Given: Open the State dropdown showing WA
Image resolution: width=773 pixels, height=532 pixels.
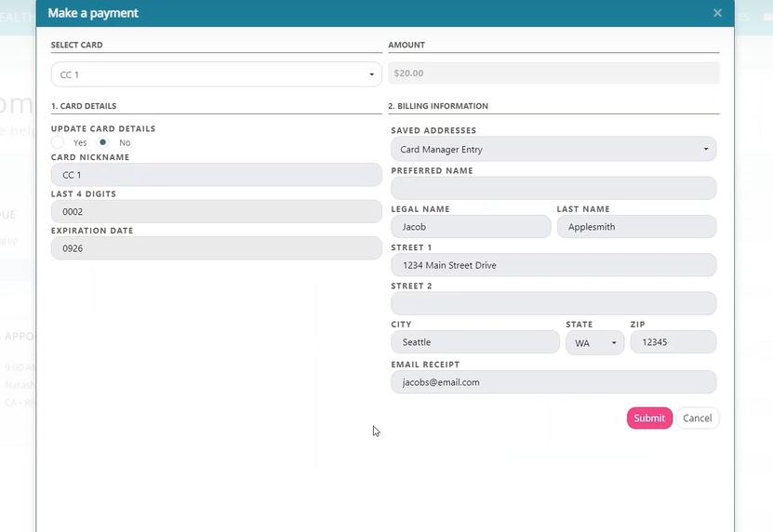Looking at the screenshot, I should coord(594,342).
